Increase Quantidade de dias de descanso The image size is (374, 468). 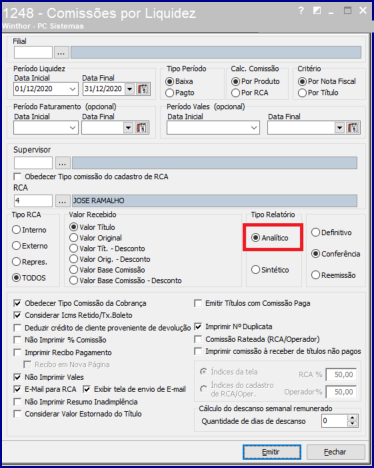[353, 418]
